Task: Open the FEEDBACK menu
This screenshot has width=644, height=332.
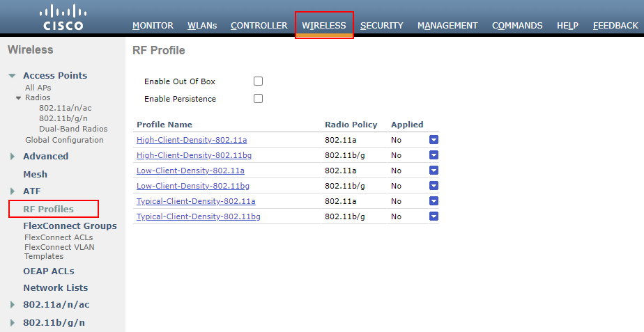Action: pos(615,26)
